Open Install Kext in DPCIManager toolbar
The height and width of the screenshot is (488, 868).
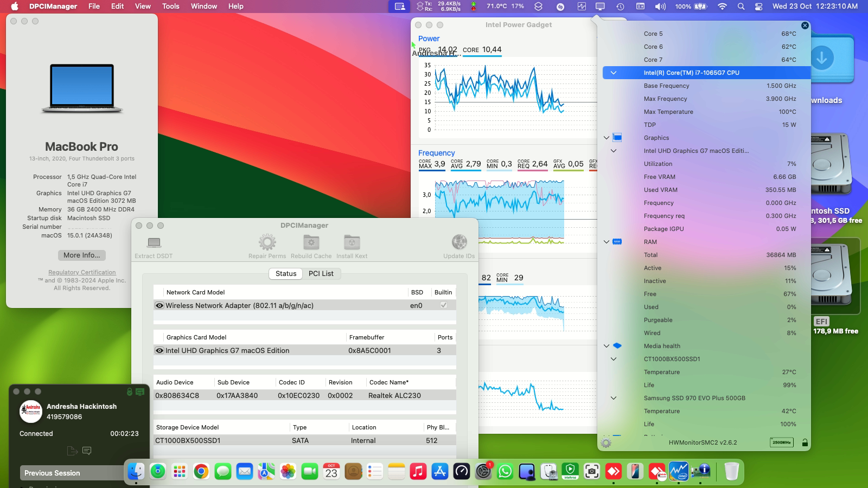(x=352, y=243)
